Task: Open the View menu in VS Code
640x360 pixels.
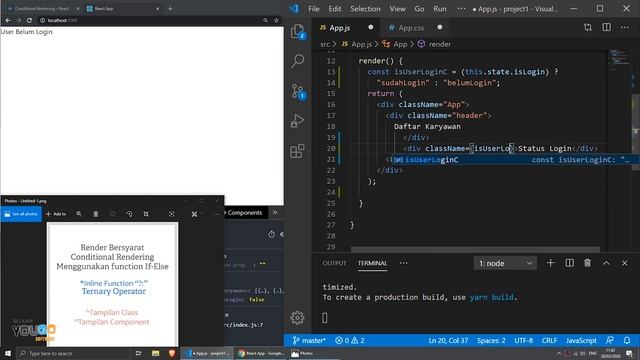Action: (397, 9)
